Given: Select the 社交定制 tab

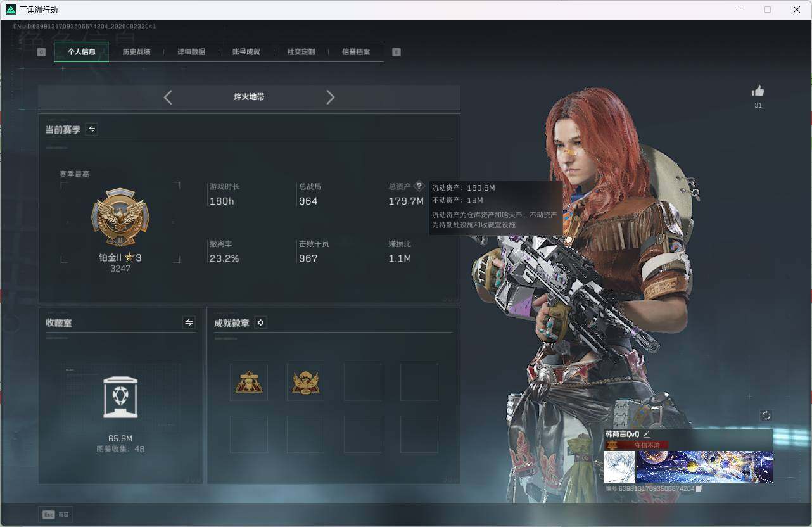Looking at the screenshot, I should tap(301, 52).
